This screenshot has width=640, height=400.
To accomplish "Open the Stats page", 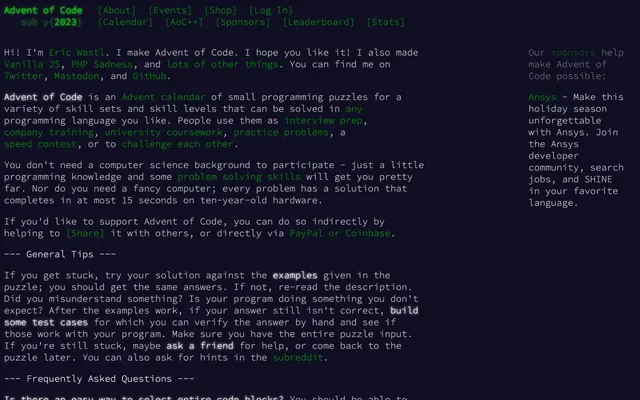I will click(386, 21).
